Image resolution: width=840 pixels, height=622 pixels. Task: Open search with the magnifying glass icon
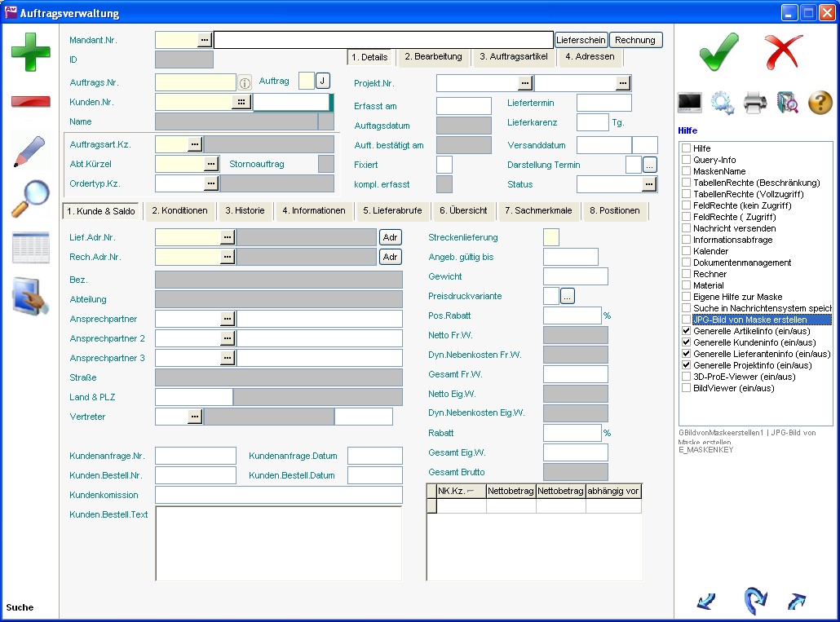click(x=30, y=199)
